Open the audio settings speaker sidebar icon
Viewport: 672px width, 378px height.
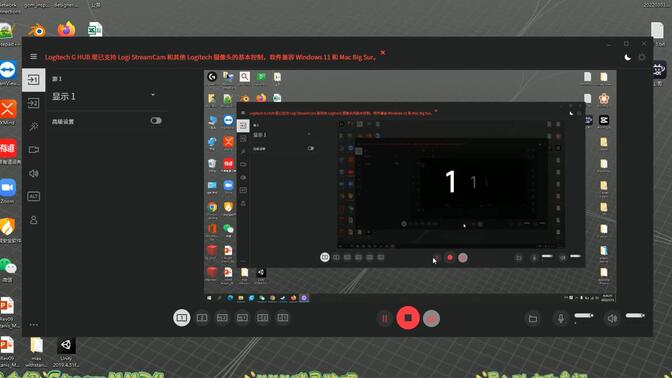pos(33,173)
